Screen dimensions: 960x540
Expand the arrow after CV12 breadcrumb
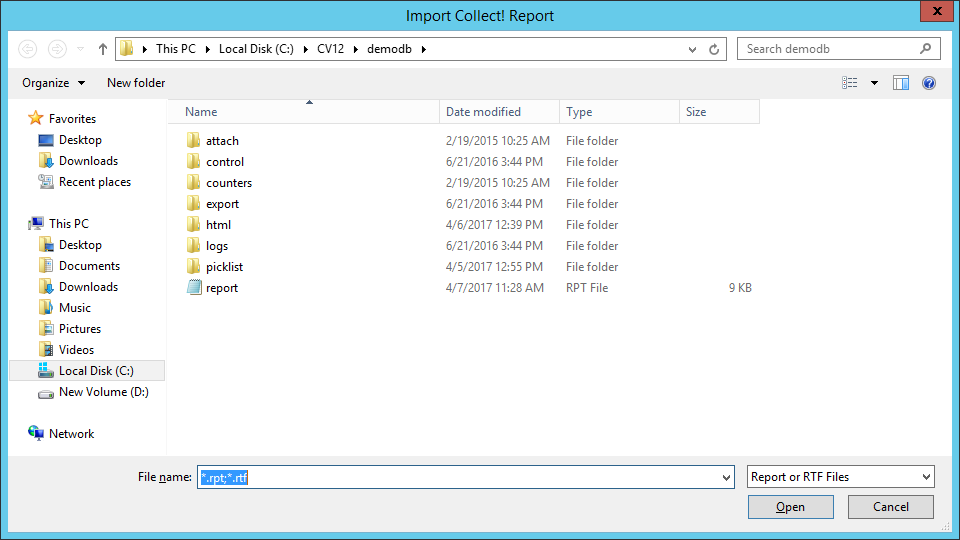click(356, 49)
